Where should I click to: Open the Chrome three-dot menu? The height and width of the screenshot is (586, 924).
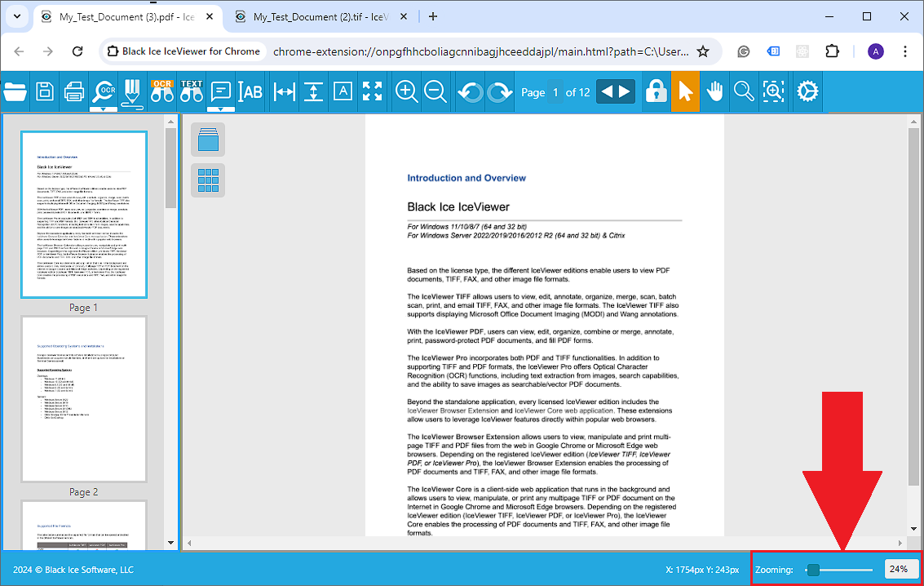pos(905,51)
